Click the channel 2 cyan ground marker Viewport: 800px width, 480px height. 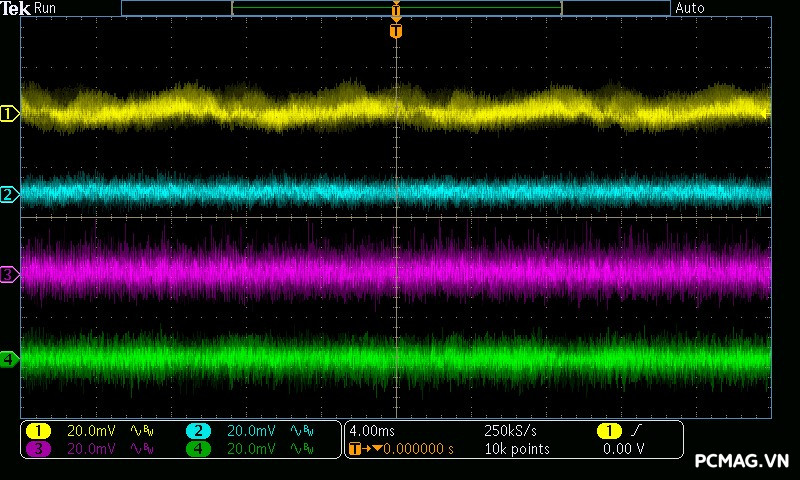9,194
